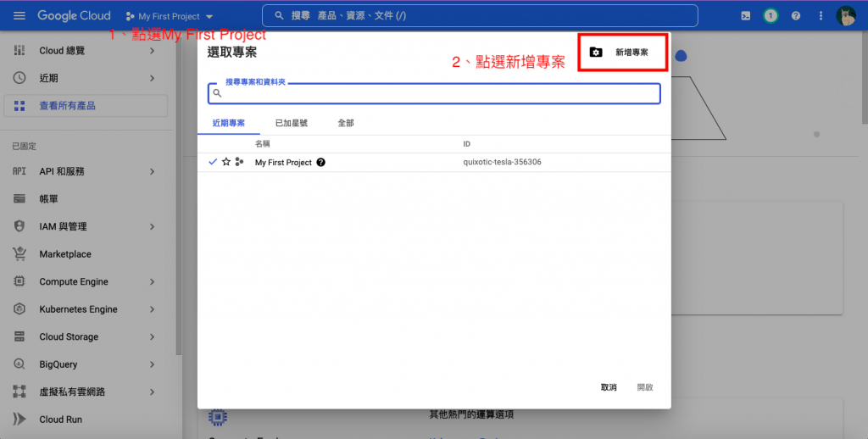
Task: Click the Marketplace cart icon
Action: [x=19, y=253]
